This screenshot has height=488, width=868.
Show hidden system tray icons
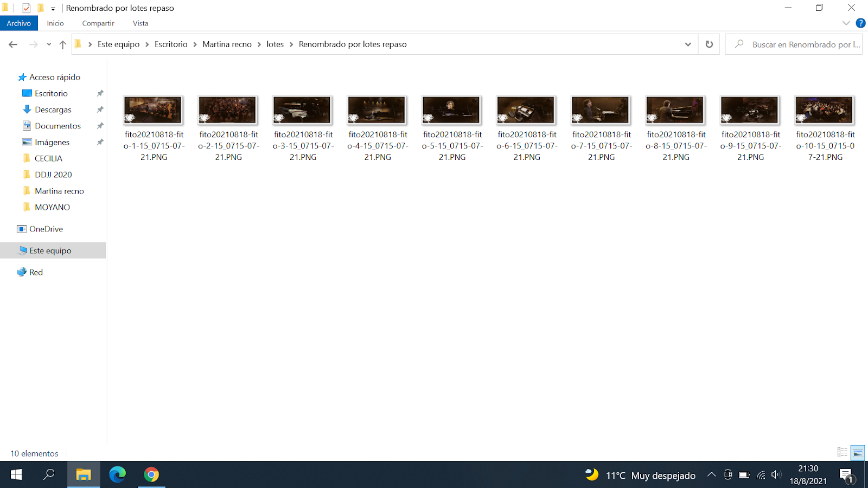coord(711,475)
